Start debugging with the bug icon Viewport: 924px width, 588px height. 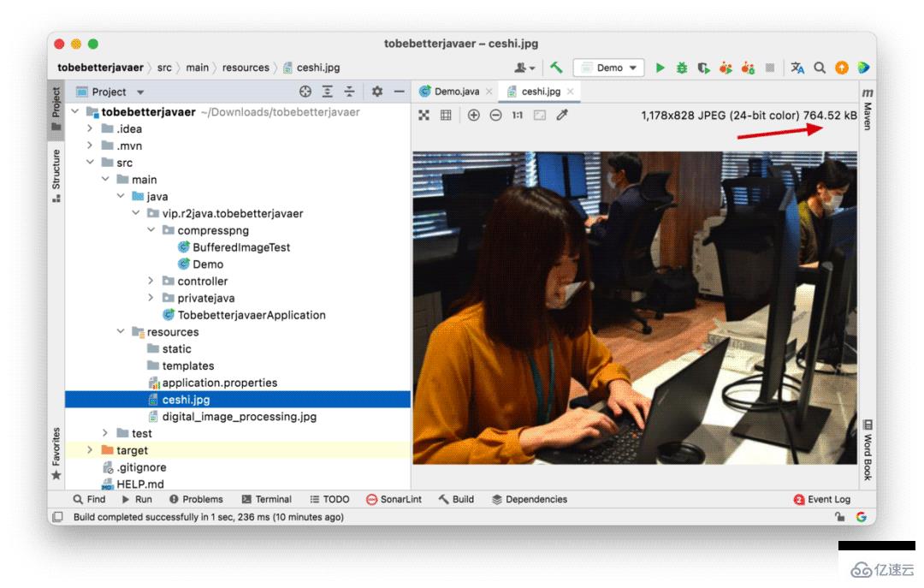[x=682, y=68]
